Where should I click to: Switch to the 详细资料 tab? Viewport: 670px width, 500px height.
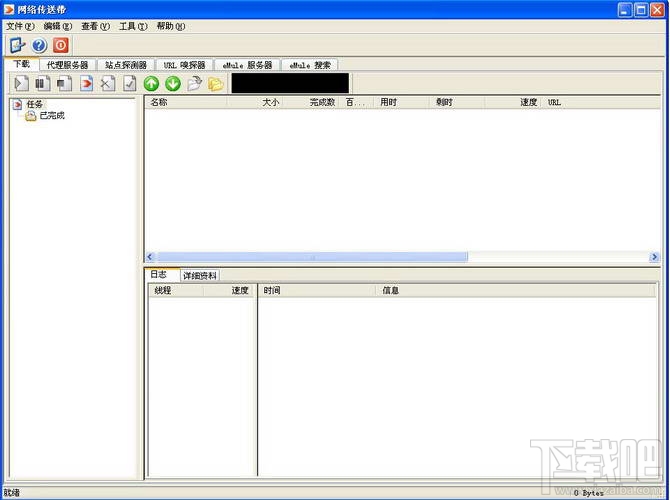coord(200,276)
